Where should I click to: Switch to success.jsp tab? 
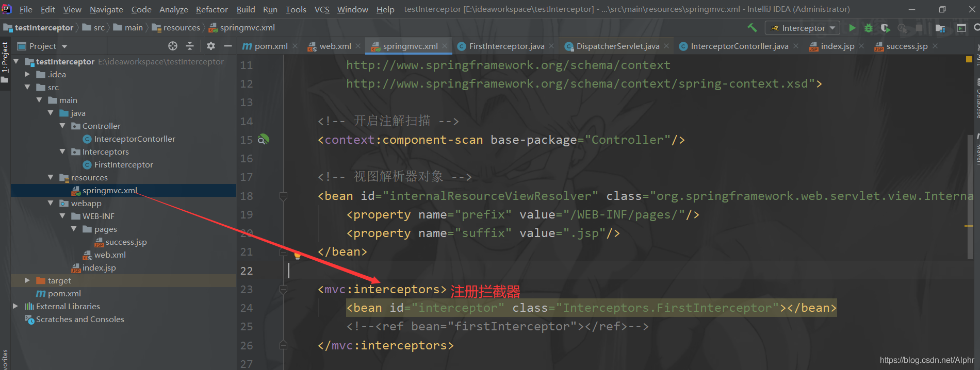point(906,46)
